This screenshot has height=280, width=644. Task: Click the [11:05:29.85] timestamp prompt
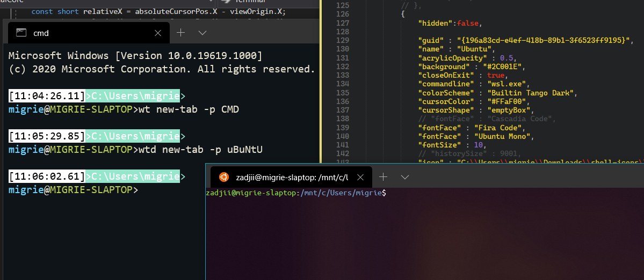tap(47, 137)
